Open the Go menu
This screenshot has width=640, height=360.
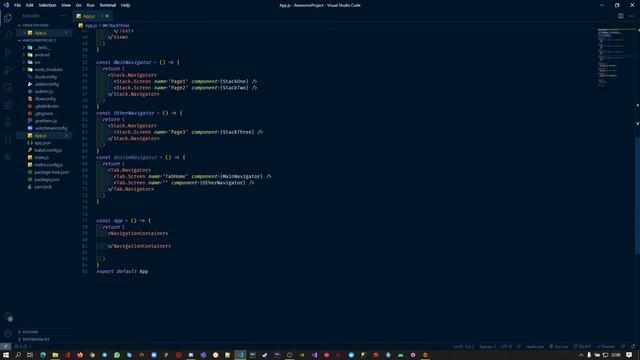click(x=78, y=5)
